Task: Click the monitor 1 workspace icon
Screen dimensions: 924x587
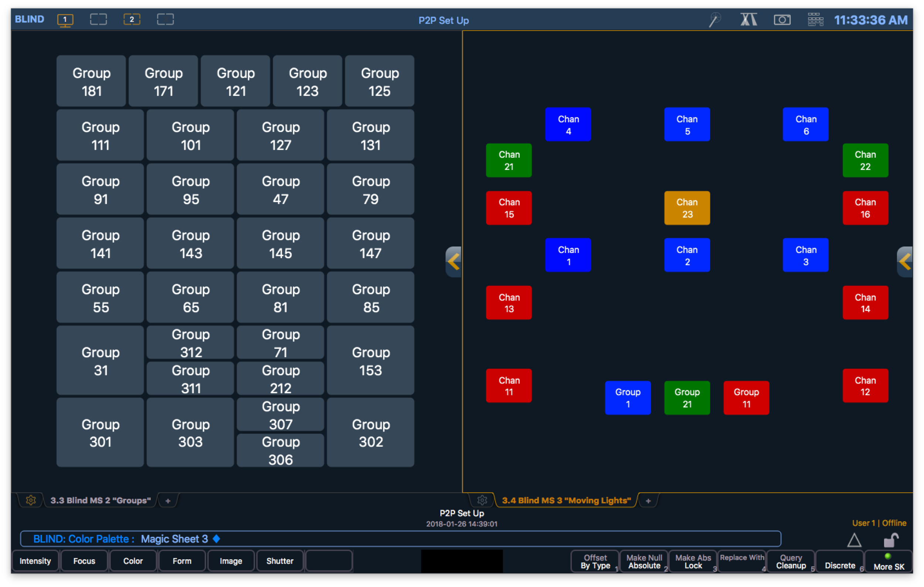Action: 65,20
